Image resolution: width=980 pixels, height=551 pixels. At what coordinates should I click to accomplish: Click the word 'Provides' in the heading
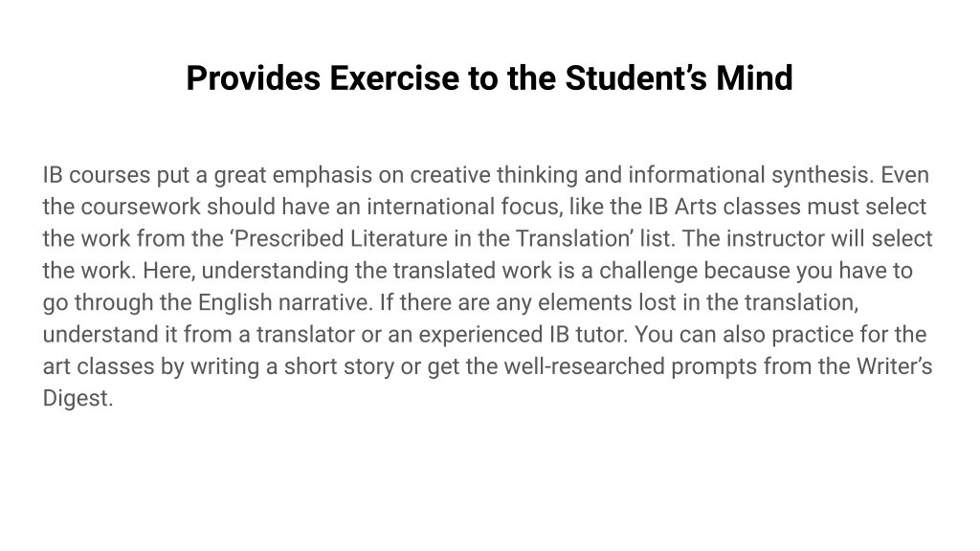tap(253, 78)
